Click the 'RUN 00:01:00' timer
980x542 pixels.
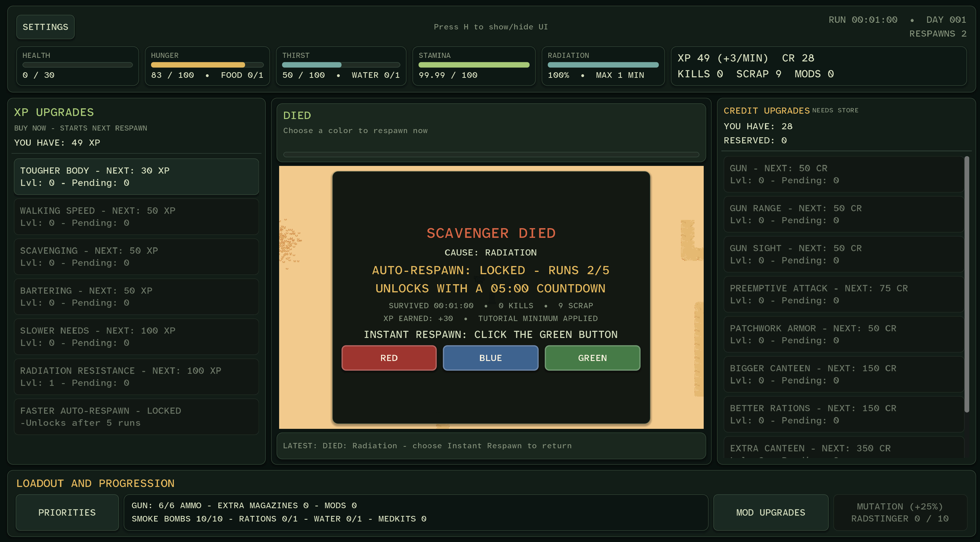pos(863,20)
